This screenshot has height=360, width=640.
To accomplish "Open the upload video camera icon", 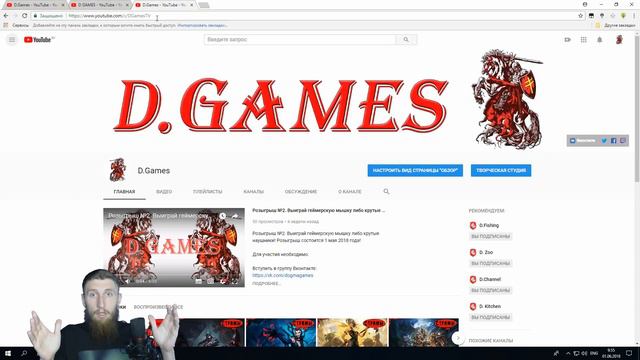I will (567, 40).
